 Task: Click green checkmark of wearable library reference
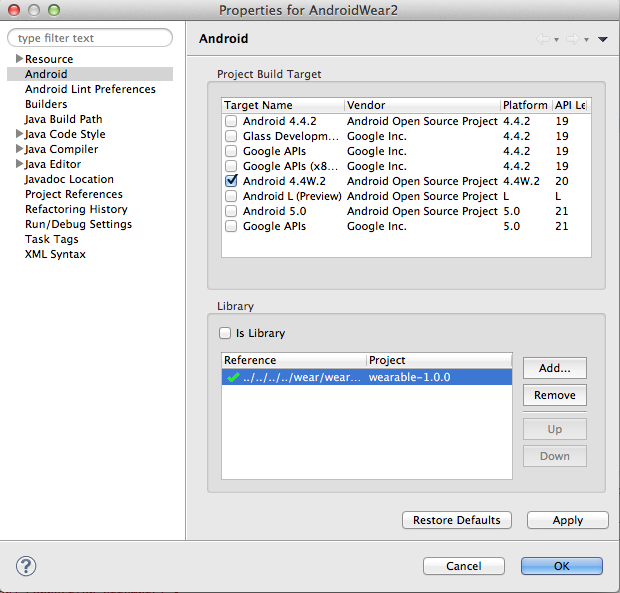233,377
